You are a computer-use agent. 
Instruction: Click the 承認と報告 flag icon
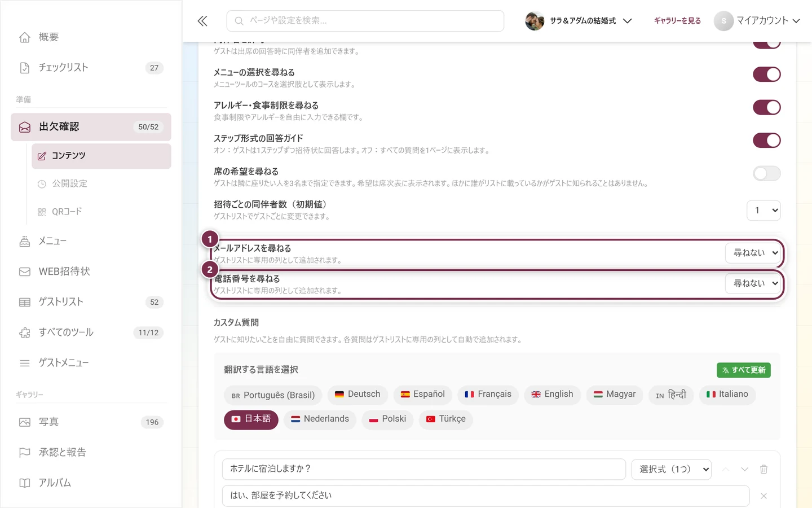click(25, 453)
